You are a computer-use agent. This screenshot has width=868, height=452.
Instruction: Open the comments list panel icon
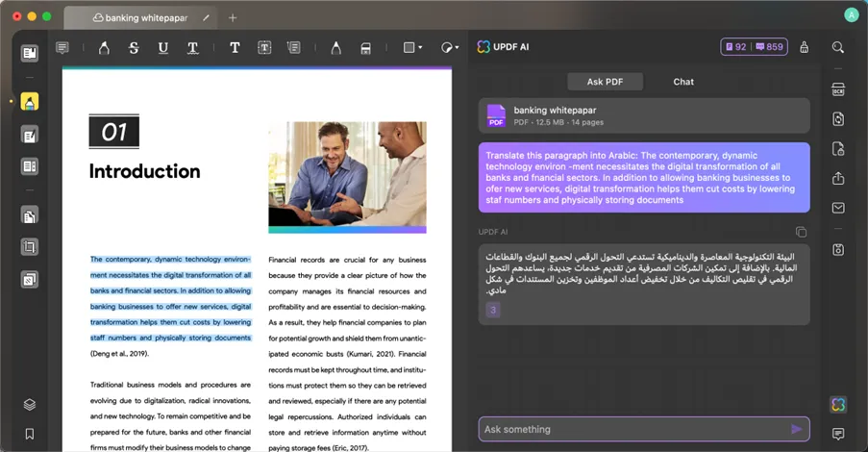(x=838, y=434)
